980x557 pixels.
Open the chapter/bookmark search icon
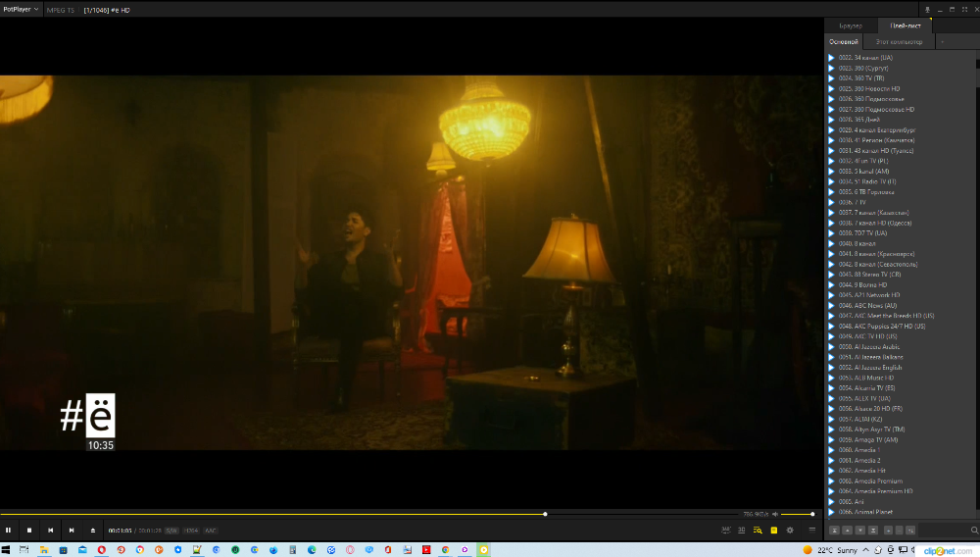[758, 531]
